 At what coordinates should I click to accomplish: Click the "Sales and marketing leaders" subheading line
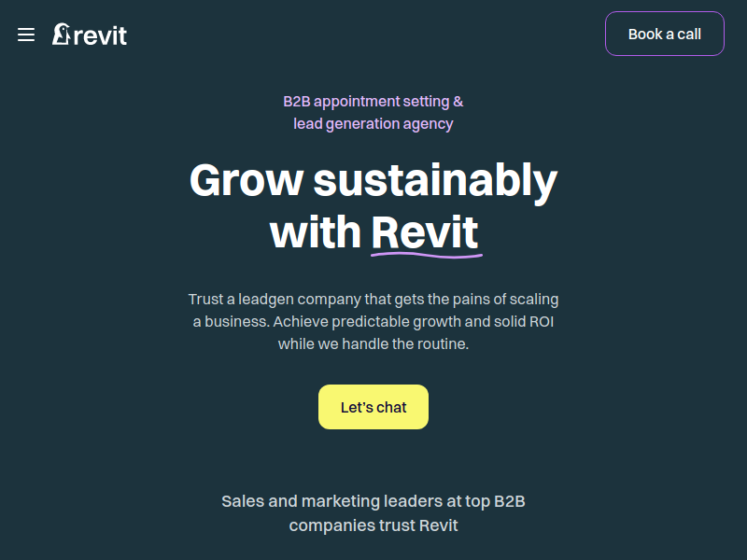pos(373,501)
